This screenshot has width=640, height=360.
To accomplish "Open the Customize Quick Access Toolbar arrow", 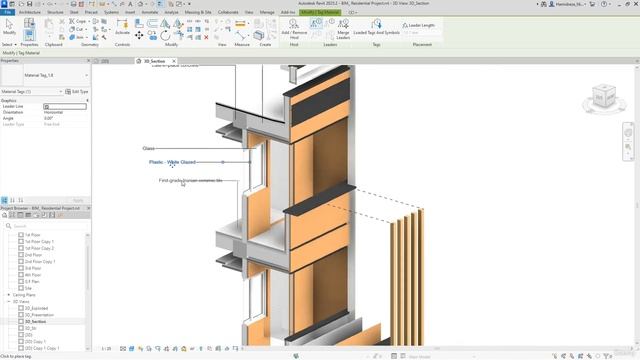I will pyautogui.click(x=189, y=4).
